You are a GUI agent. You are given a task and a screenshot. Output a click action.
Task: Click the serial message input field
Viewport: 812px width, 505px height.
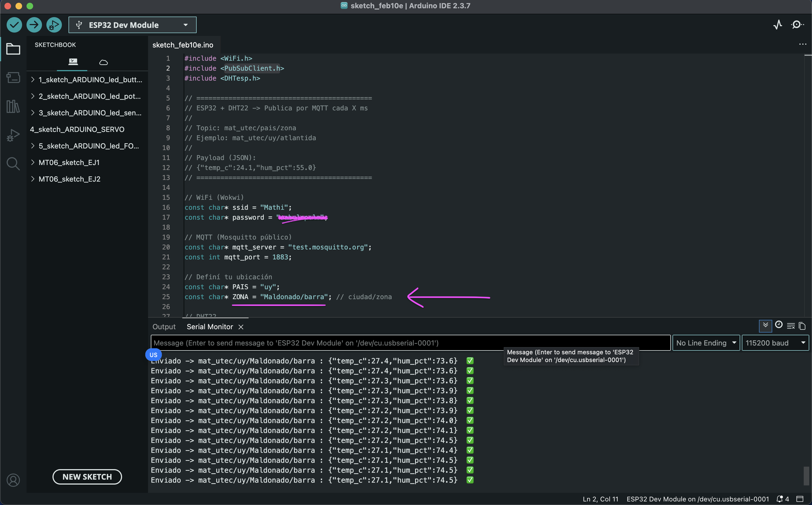click(410, 343)
